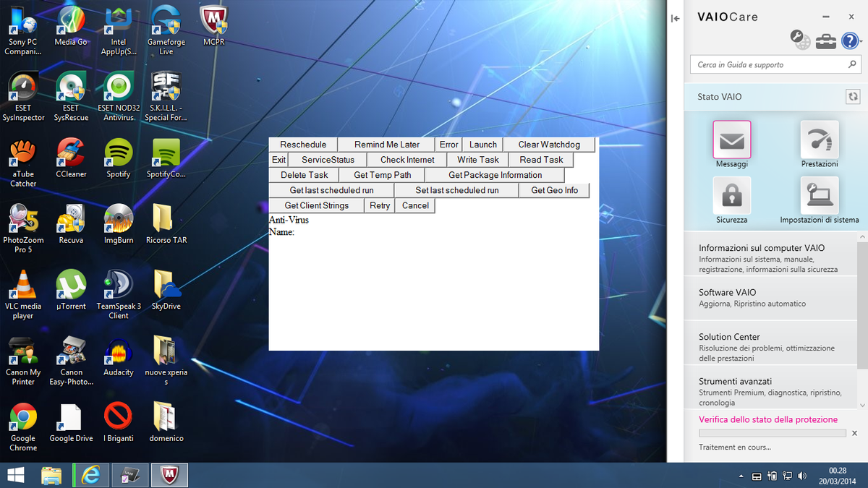Click the Exit button in dialog
Screen dimensions: 868x488
click(x=278, y=160)
